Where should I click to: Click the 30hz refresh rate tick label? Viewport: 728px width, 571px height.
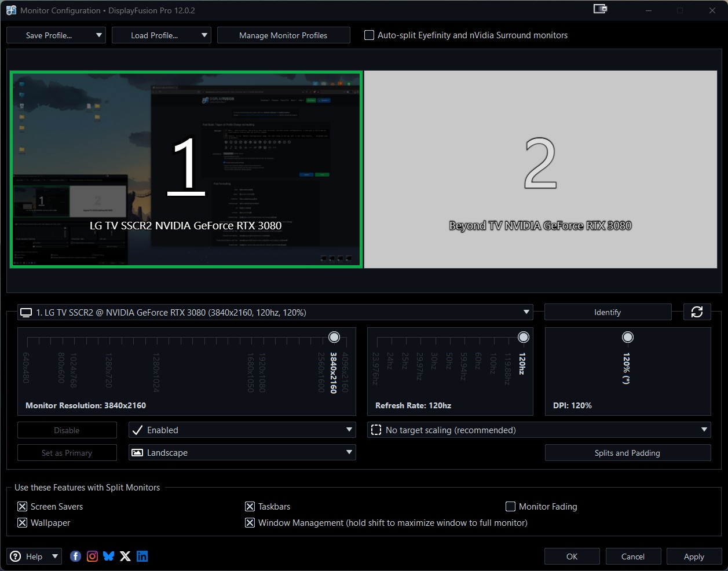[433, 361]
